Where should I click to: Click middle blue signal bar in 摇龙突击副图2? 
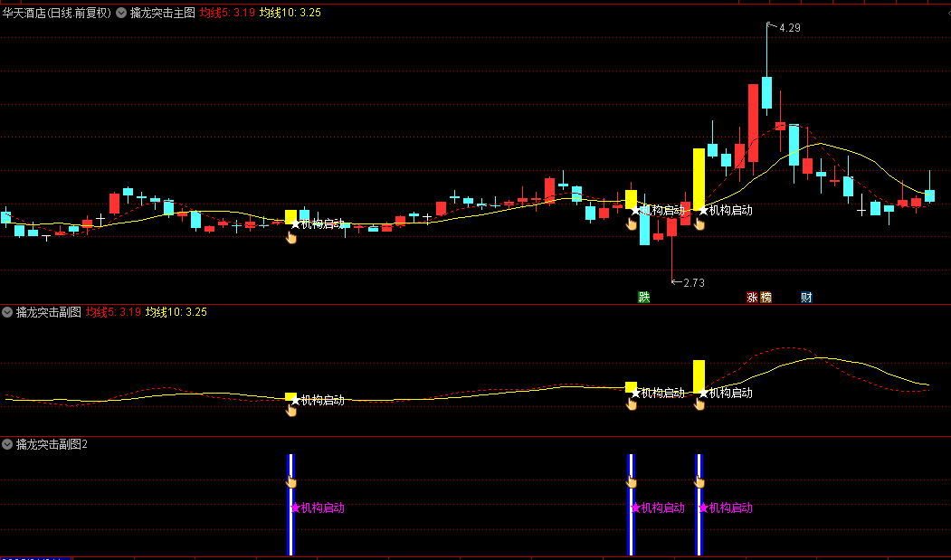(x=631, y=505)
